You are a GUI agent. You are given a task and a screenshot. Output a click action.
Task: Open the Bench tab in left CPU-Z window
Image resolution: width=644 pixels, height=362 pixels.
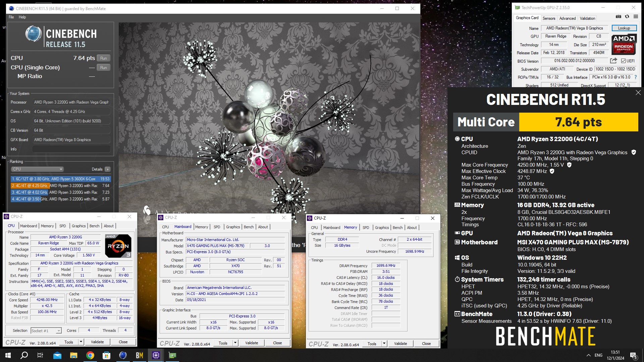click(x=95, y=226)
